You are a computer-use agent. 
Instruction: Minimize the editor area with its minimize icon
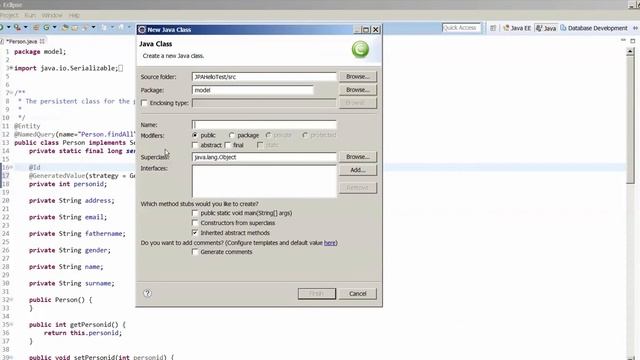pos(623,40)
